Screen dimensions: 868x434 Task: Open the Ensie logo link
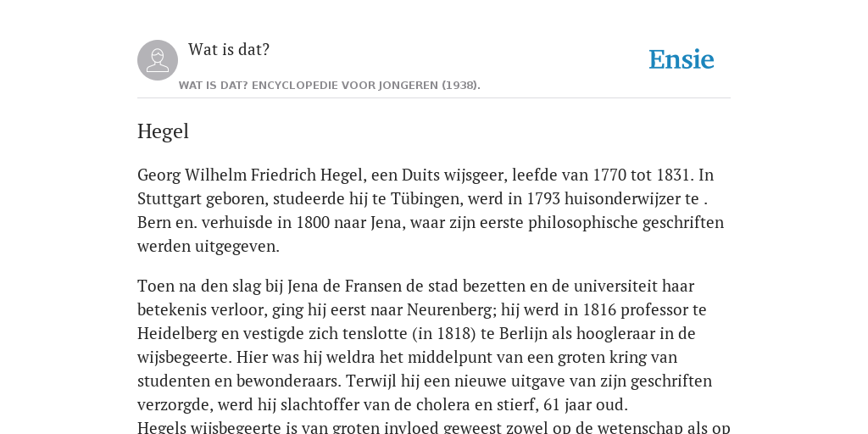point(682,59)
